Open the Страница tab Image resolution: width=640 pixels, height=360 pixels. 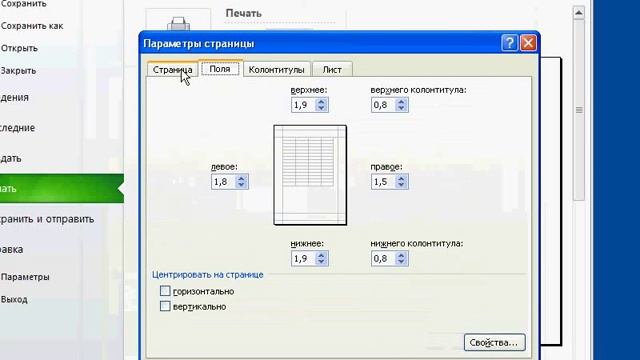pos(172,69)
